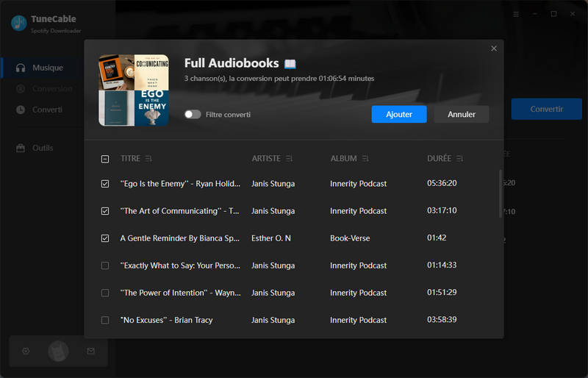The height and width of the screenshot is (378, 588).
Task: Select A Gentle Reminder By Bianca Sp... title
Action: 179,238
